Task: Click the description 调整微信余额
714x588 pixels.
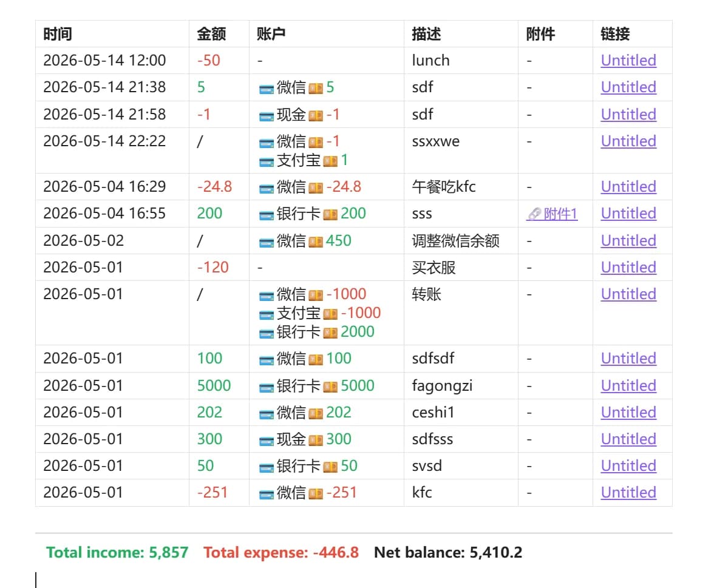Action: pos(456,242)
